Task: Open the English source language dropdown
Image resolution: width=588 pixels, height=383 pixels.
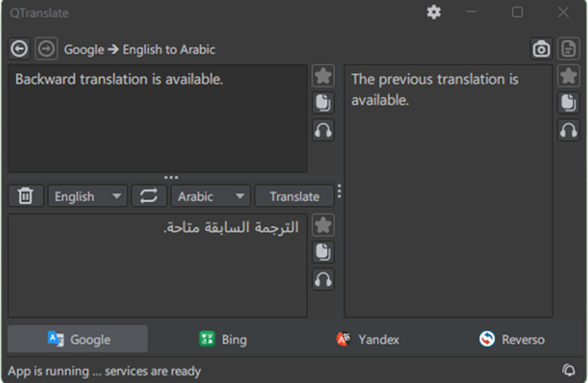Action: pos(87,196)
